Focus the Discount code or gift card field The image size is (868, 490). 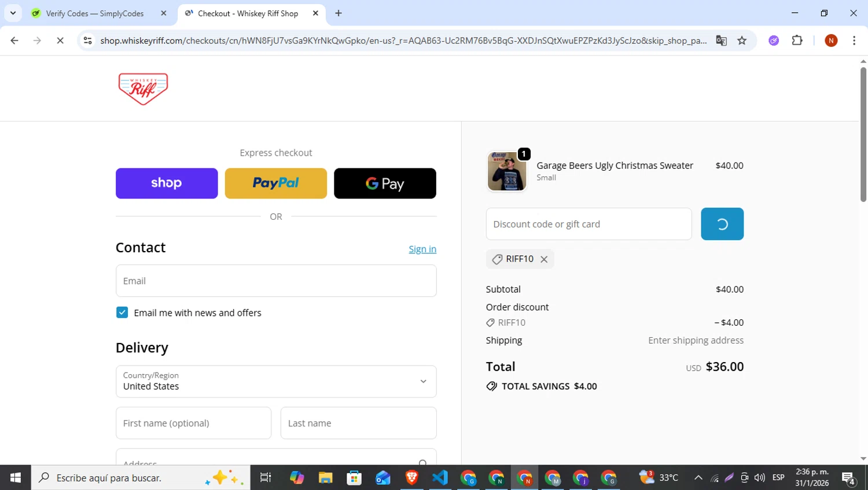pyautogui.click(x=589, y=224)
